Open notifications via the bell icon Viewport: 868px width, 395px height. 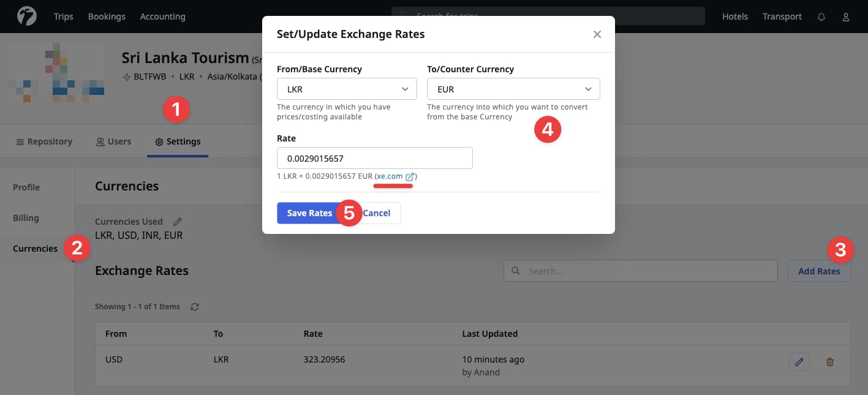click(821, 17)
